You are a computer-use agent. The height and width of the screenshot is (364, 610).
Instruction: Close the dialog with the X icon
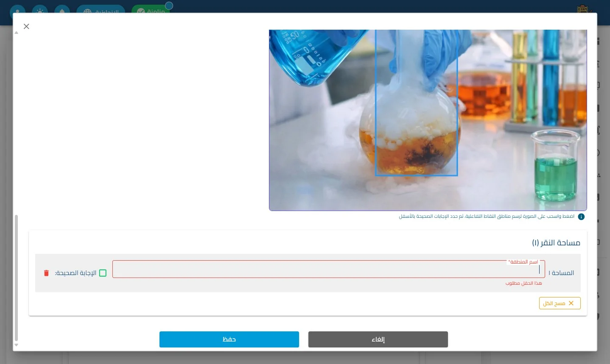pos(26,26)
